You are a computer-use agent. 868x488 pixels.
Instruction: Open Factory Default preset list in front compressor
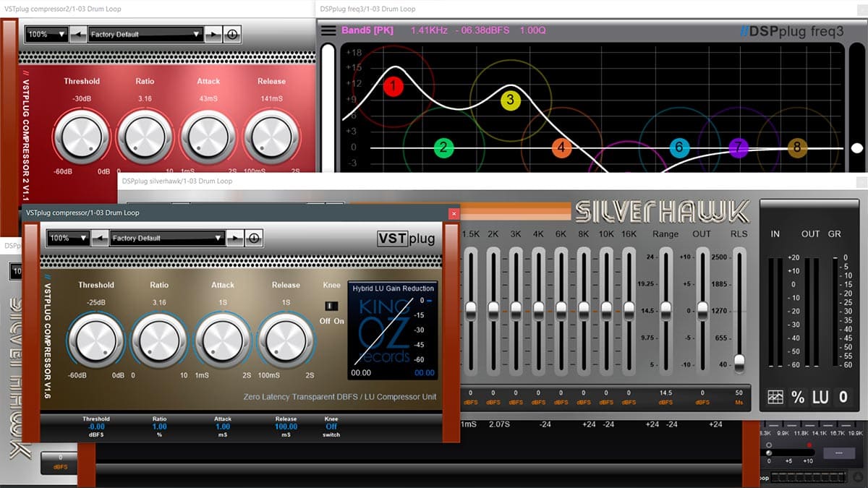[x=167, y=238]
